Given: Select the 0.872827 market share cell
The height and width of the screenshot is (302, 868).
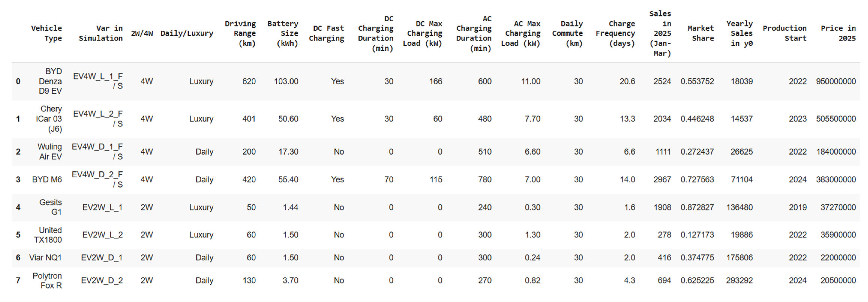Looking at the screenshot, I should tap(697, 207).
